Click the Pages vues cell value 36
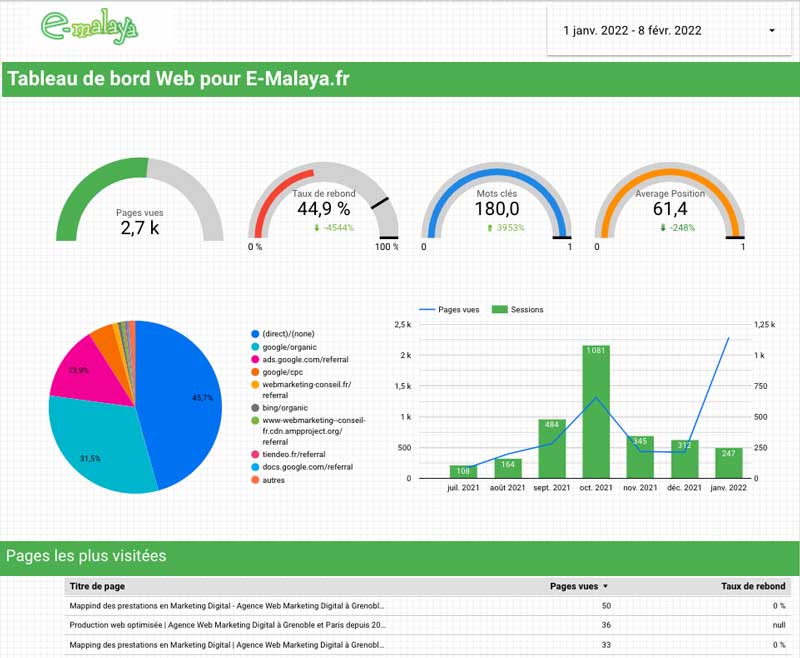 click(x=606, y=625)
